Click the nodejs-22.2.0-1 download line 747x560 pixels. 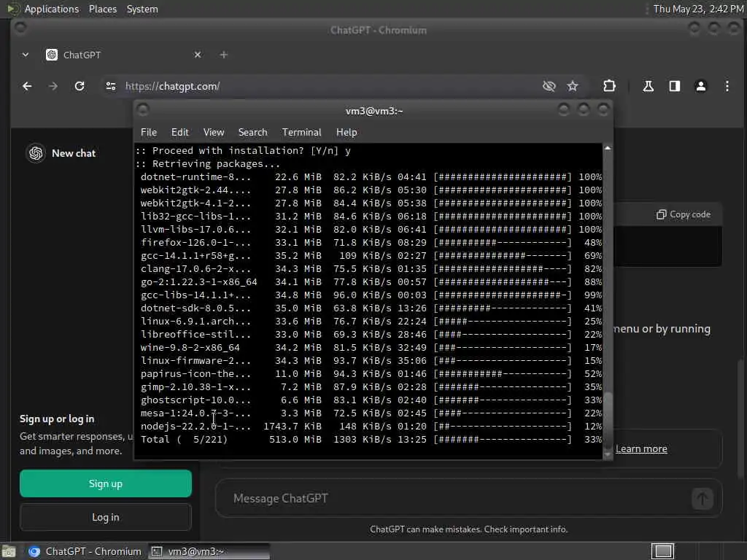371,426
